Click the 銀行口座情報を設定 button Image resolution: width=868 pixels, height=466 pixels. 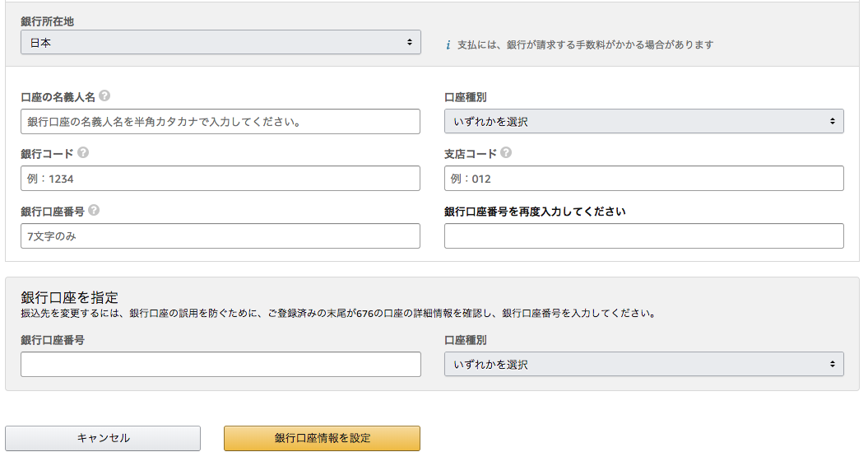[x=323, y=438]
